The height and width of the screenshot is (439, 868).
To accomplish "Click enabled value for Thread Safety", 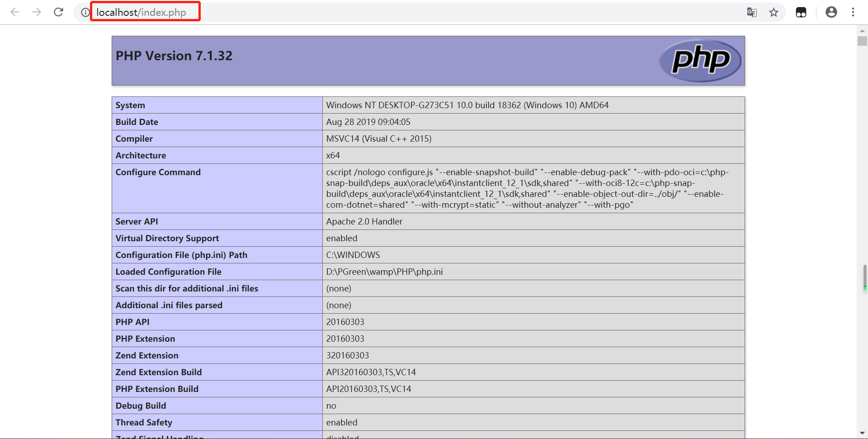I will [341, 422].
